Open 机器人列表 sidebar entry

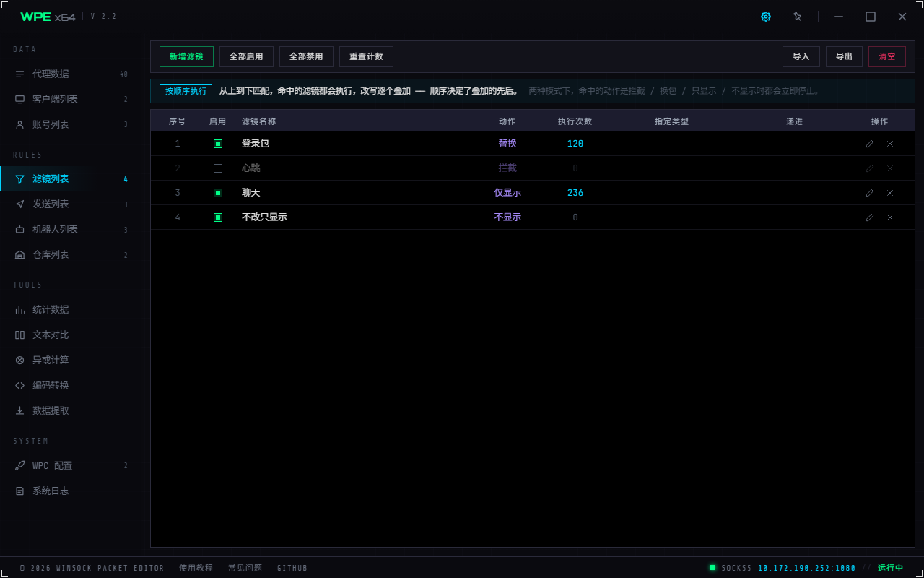tap(71, 229)
